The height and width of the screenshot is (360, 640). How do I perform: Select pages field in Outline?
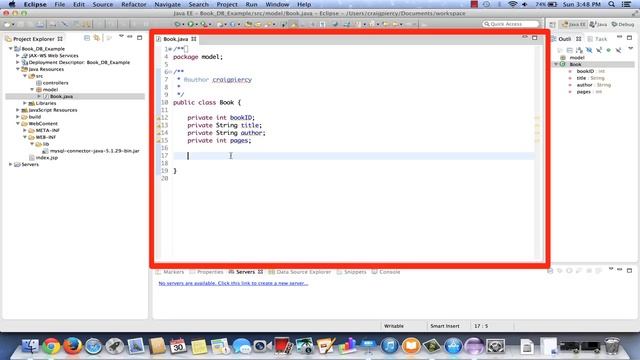tap(584, 92)
